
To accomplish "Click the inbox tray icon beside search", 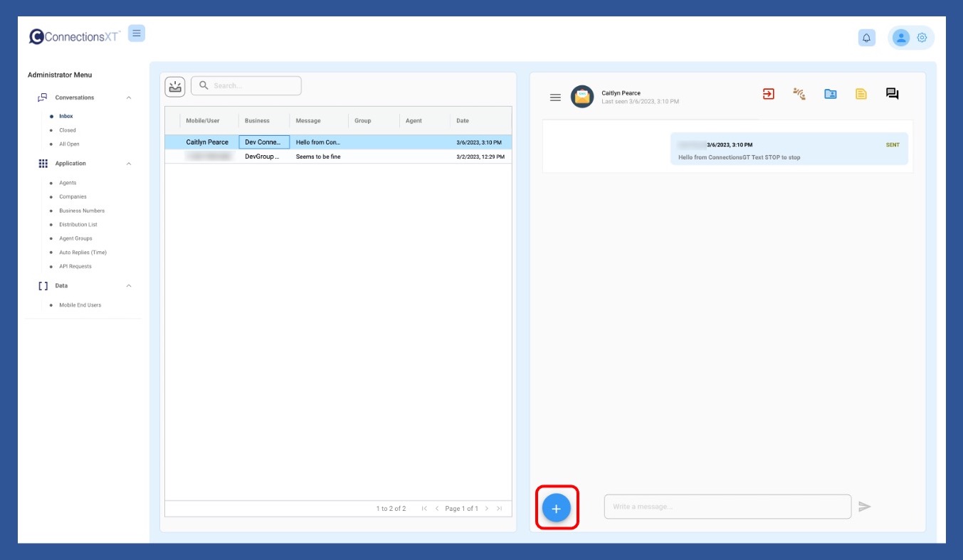I will pos(175,86).
